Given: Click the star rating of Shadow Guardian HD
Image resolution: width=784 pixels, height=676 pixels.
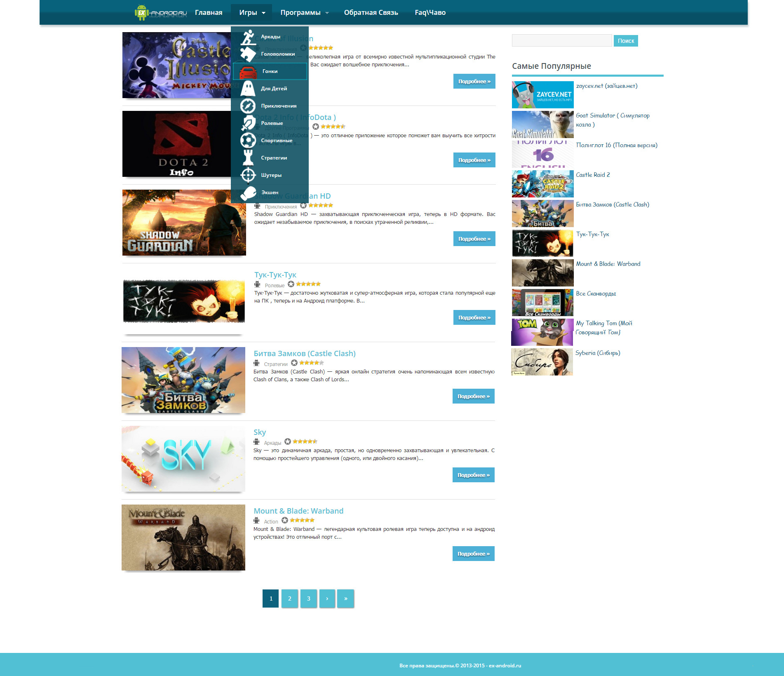Looking at the screenshot, I should click(321, 205).
